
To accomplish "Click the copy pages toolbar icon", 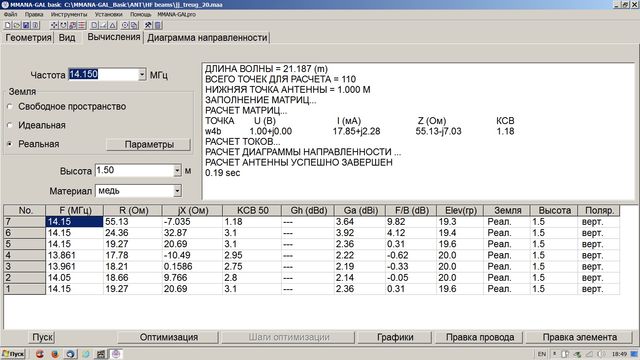I will point(134,25).
